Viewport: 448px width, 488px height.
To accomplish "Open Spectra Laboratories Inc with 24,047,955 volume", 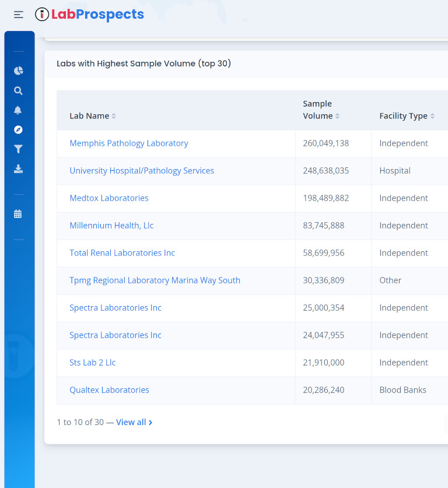I will 115,335.
